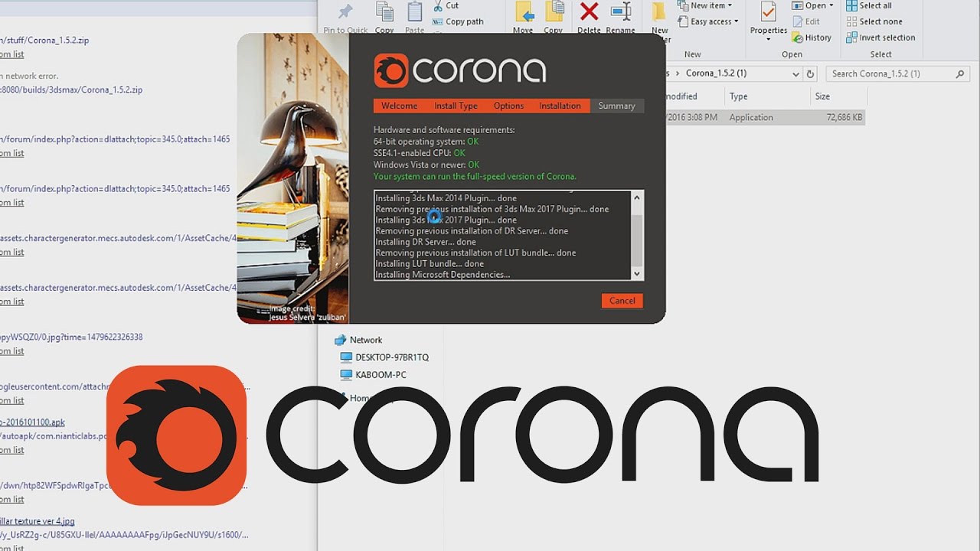Click the installer splash interior image
This screenshot has width=980, height=551.
(292, 178)
